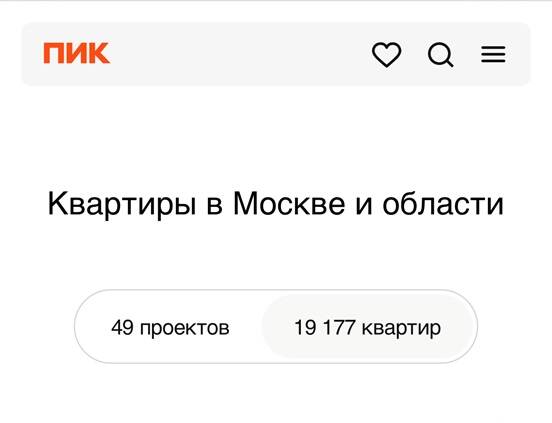Viewport: 552px width, 423px height.
Task: Open search with the magnifier icon
Action: click(x=440, y=55)
